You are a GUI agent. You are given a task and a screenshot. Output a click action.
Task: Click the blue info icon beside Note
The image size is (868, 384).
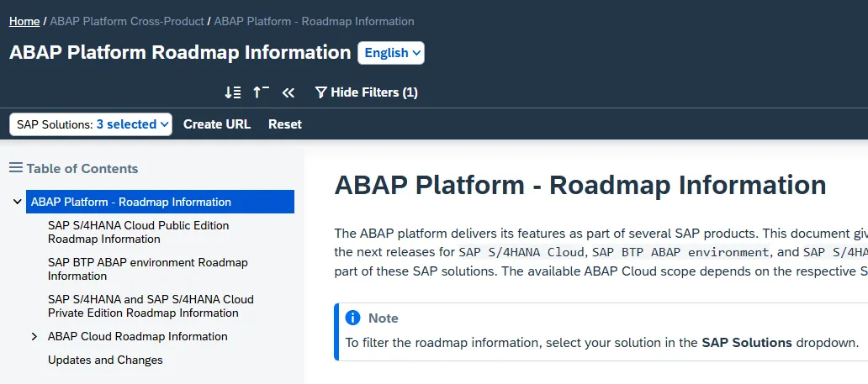pyautogui.click(x=353, y=318)
